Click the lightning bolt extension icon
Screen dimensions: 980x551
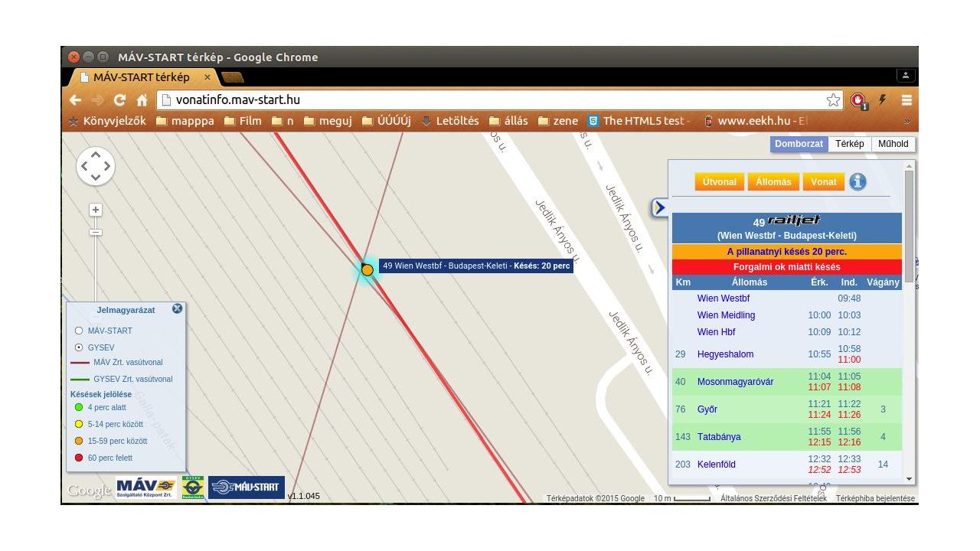pos(883,99)
